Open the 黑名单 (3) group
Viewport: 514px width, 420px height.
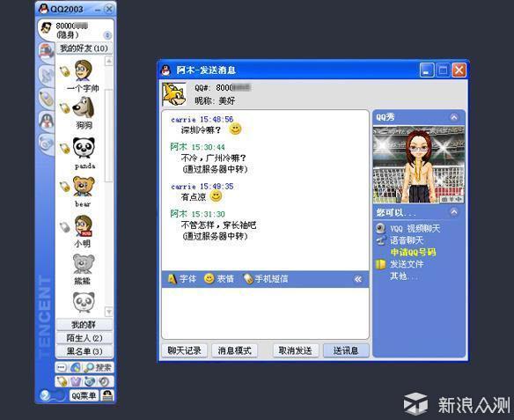84,351
